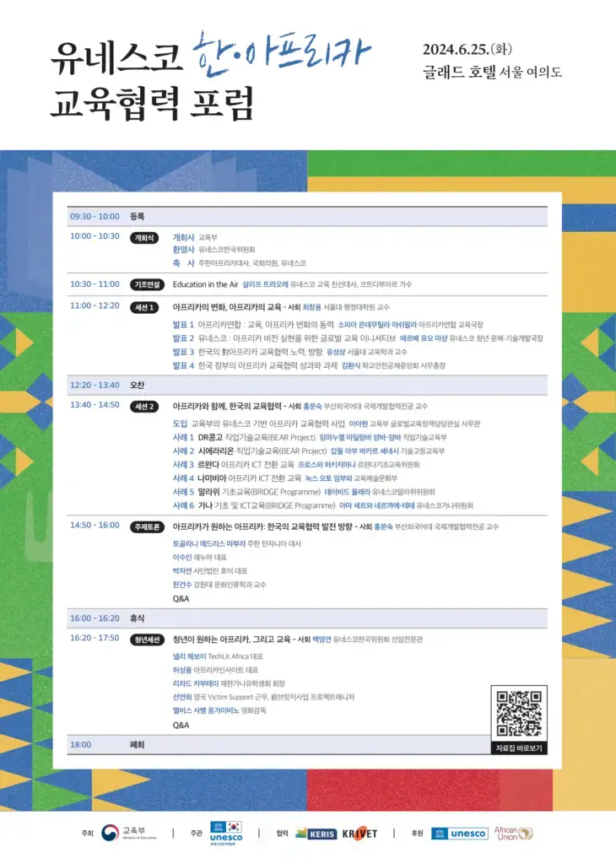Click the KRIVET logo in footer
Screen dimensions: 616x864
[x=360, y=834]
